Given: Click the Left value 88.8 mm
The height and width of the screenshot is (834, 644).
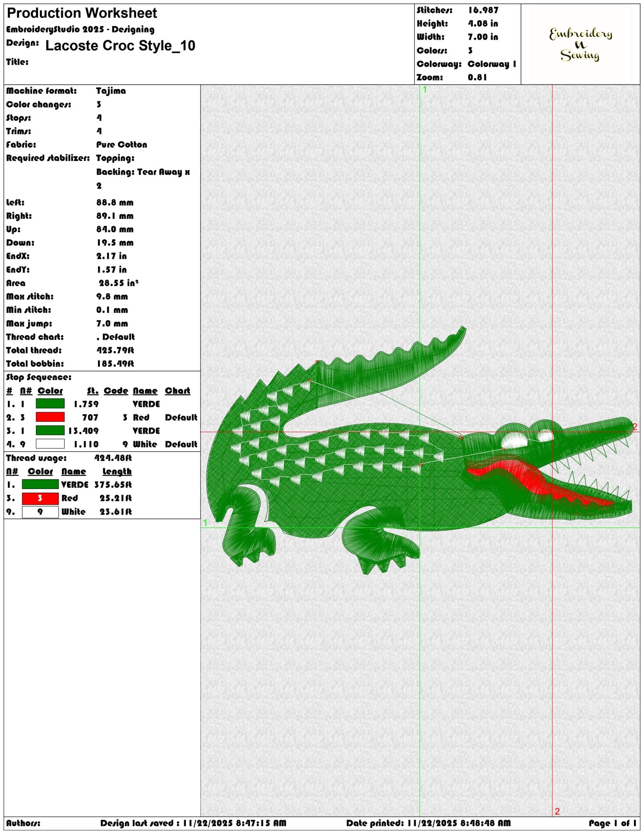Looking at the screenshot, I should pyautogui.click(x=115, y=202).
